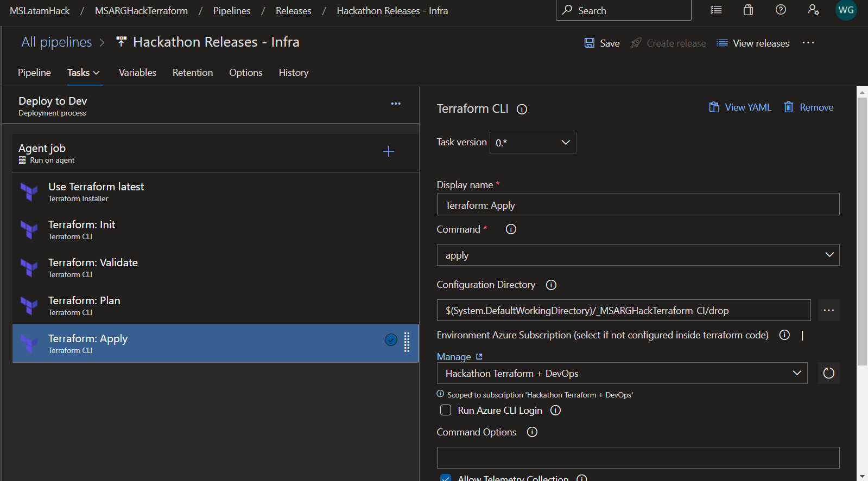Image resolution: width=868 pixels, height=481 pixels.
Task: Open the Tasks tab dropdown
Action: tap(84, 73)
